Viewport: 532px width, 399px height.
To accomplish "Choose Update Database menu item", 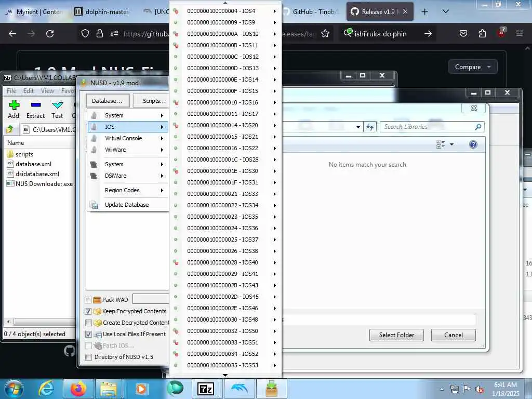I will pos(128,205).
